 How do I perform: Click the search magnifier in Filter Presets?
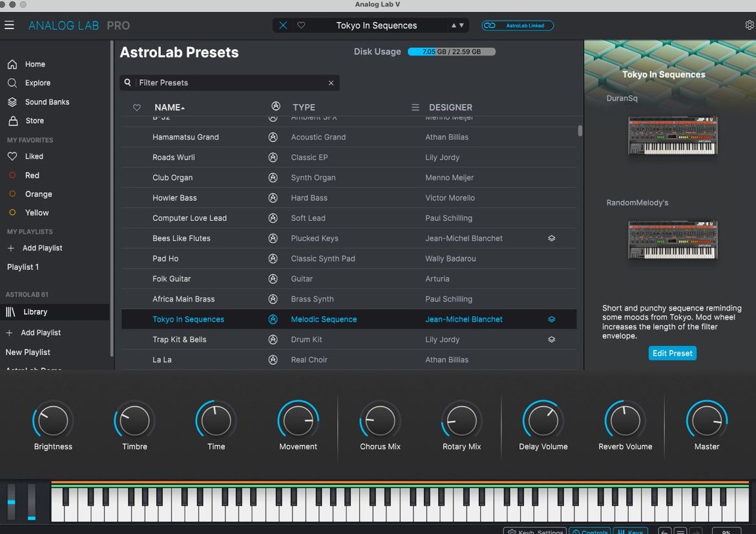click(127, 83)
